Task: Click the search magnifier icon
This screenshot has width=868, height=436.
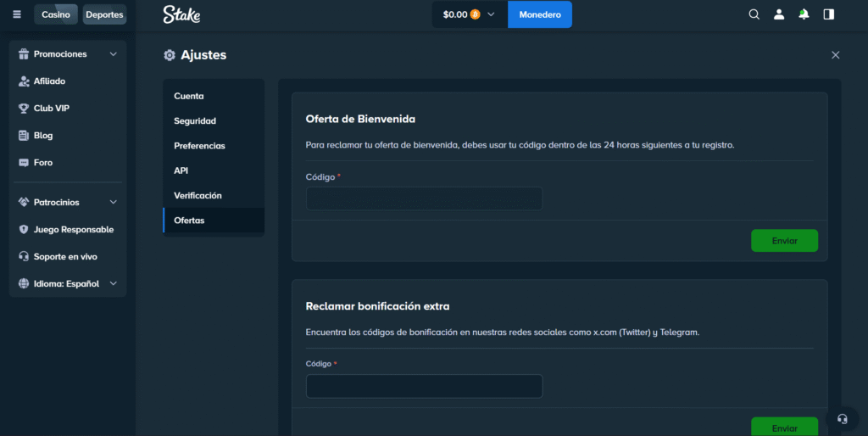Action: (x=754, y=14)
